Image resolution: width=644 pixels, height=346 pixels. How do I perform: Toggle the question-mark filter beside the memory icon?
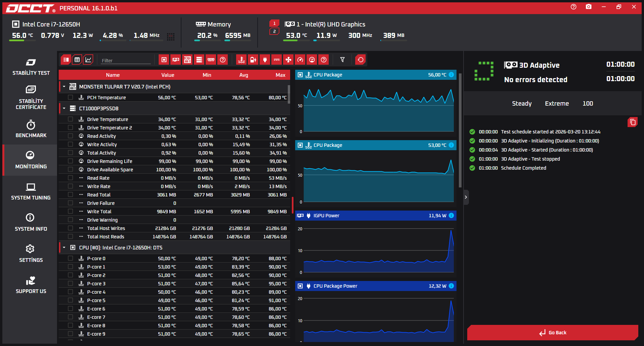click(x=223, y=60)
